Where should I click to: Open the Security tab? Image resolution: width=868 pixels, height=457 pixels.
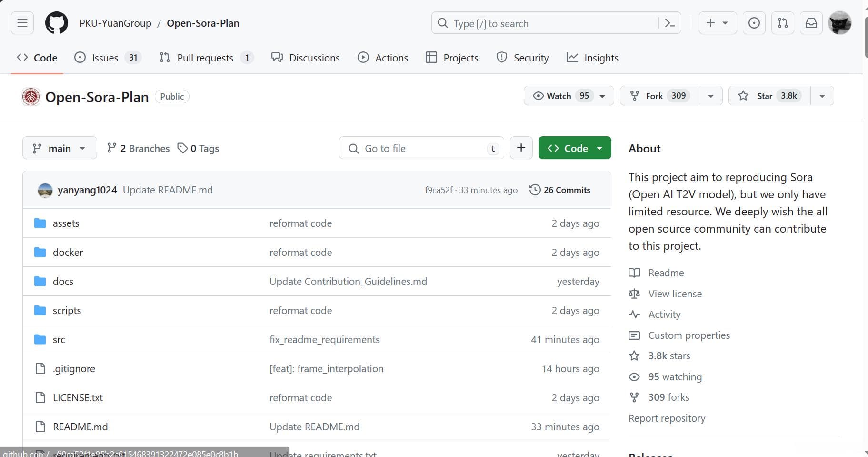[523, 58]
